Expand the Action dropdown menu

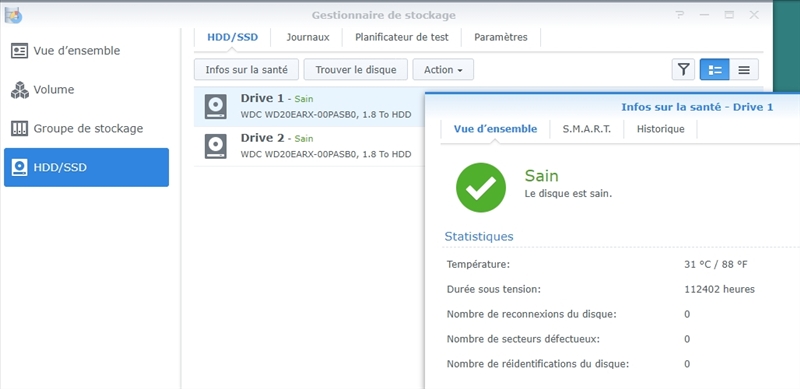click(x=443, y=69)
